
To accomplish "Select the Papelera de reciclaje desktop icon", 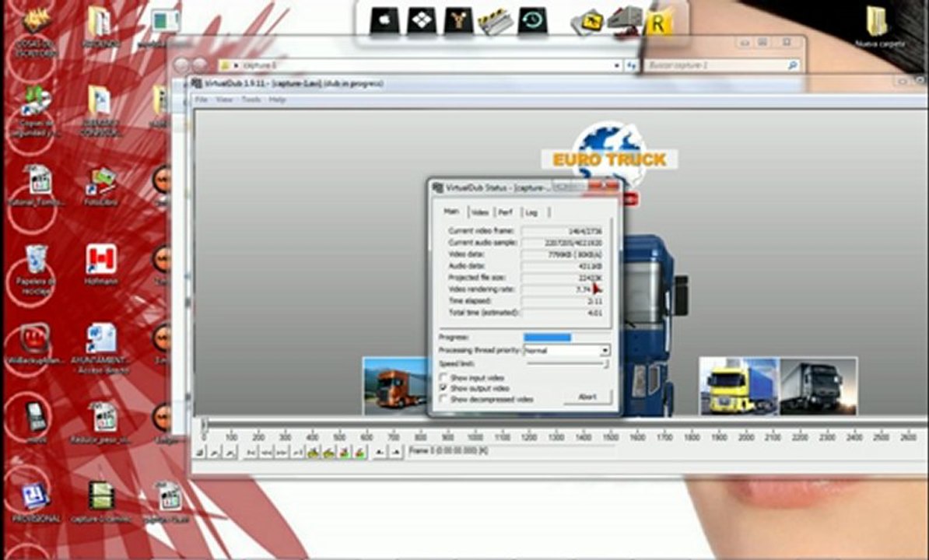I will tap(36, 270).
